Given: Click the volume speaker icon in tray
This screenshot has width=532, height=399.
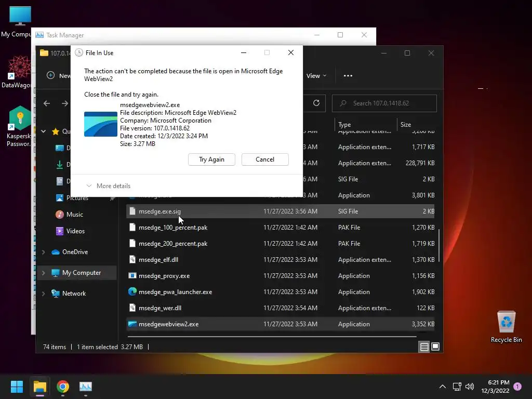Looking at the screenshot, I should click(x=470, y=387).
